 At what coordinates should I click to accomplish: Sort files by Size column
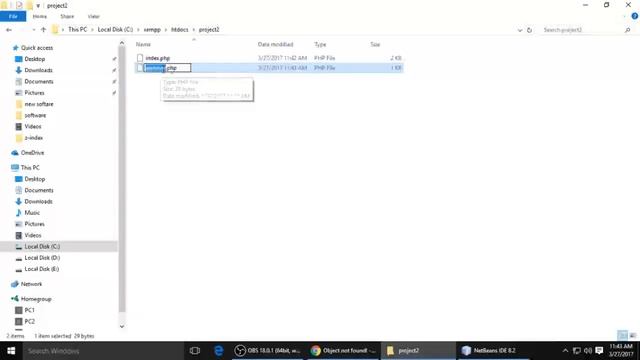(x=375, y=44)
